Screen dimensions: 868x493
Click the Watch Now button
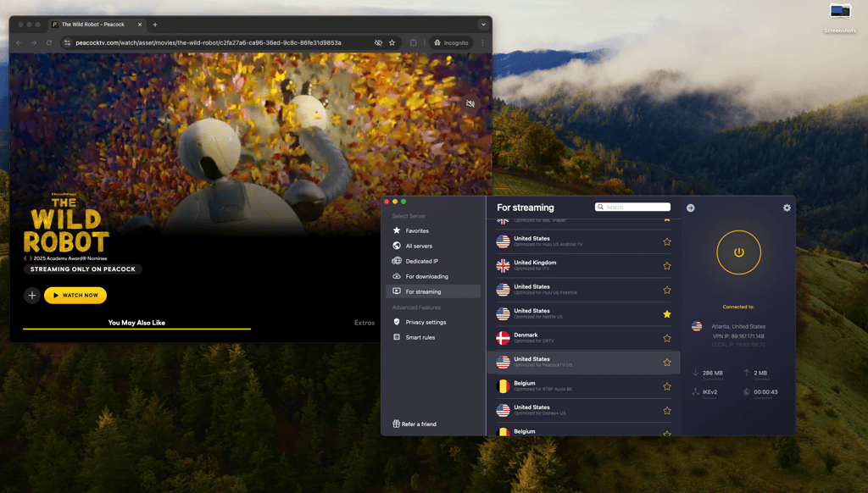click(x=75, y=296)
